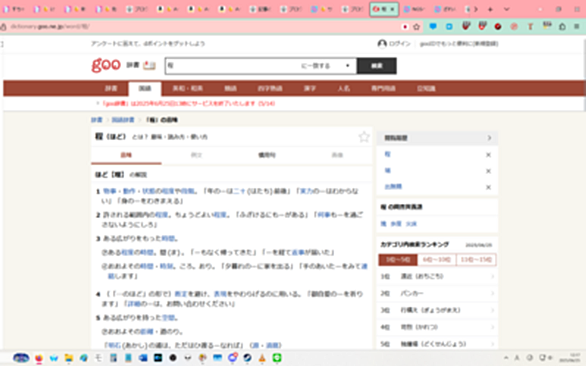Click the browser bookmark star in address bar

click(416, 27)
